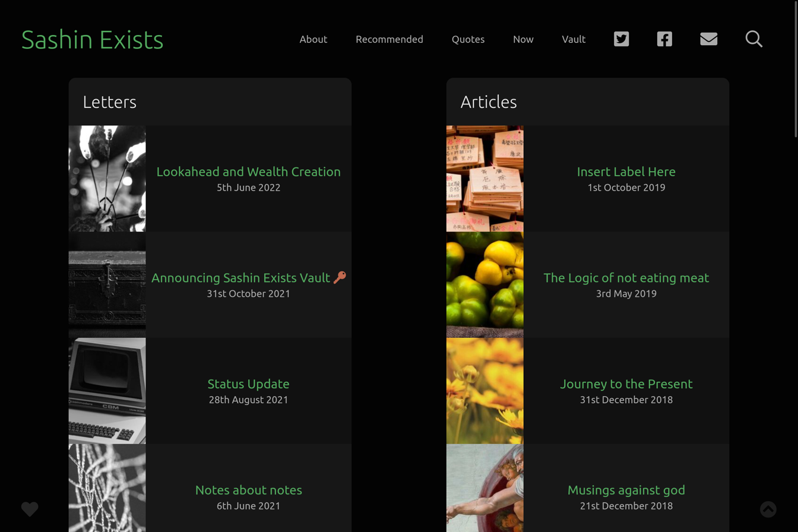The height and width of the screenshot is (532, 798).
Task: Open the Twitter profile icon
Action: [x=621, y=39]
